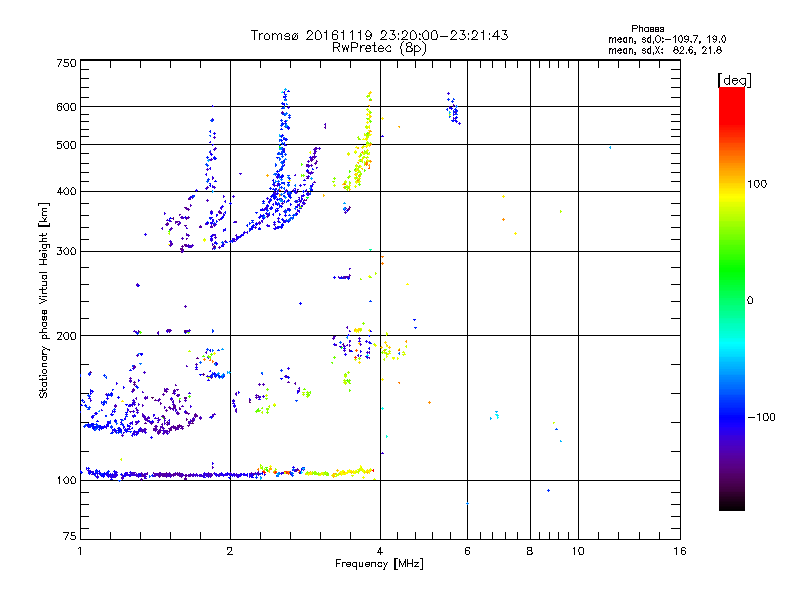Click the '300' y-axis tick label
The width and height of the screenshot is (800, 600).
pos(66,252)
